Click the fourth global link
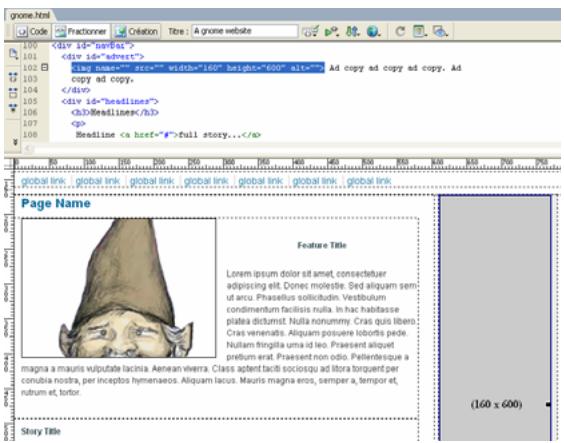Viewport: 564px width, 443px height. pyautogui.click(x=206, y=181)
